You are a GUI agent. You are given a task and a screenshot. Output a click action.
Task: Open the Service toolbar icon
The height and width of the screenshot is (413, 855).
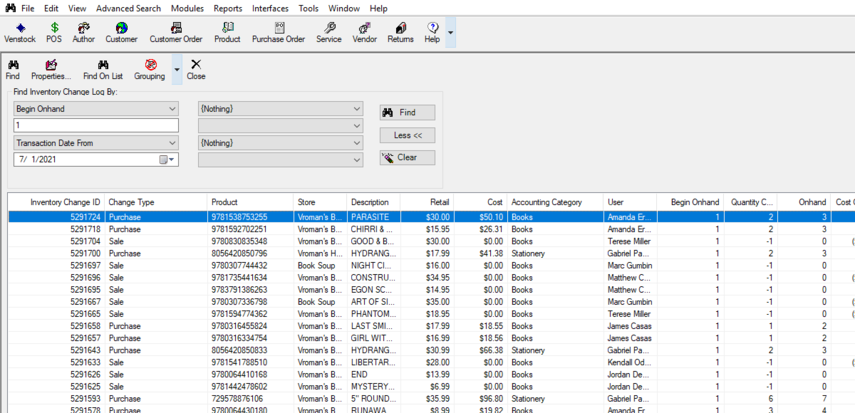point(329,33)
